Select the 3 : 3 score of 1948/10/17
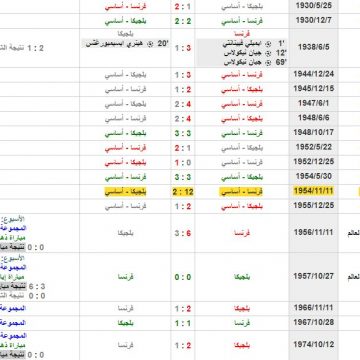 (x=183, y=133)
